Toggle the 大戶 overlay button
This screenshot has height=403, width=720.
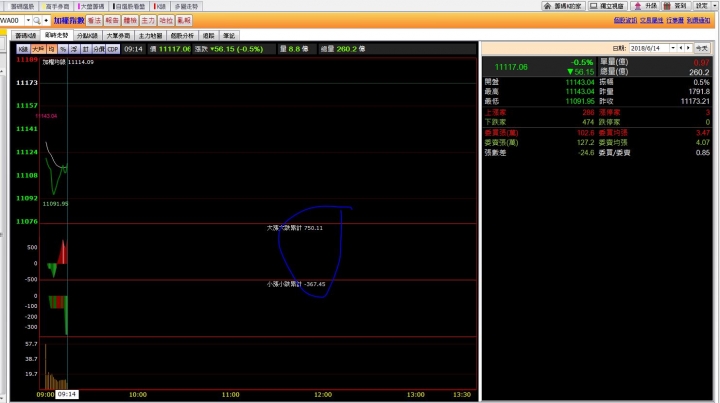[x=38, y=49]
